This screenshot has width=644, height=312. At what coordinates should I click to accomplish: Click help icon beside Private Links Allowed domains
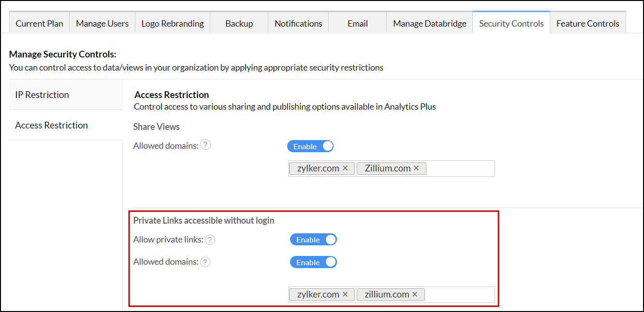[x=205, y=262]
